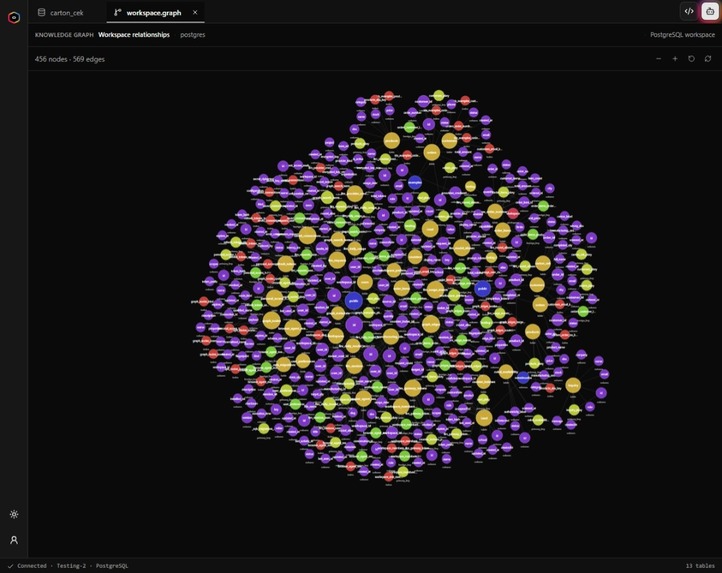This screenshot has height=573, width=722.
Task: Select the yellow inquiry table node
Action: (573, 385)
